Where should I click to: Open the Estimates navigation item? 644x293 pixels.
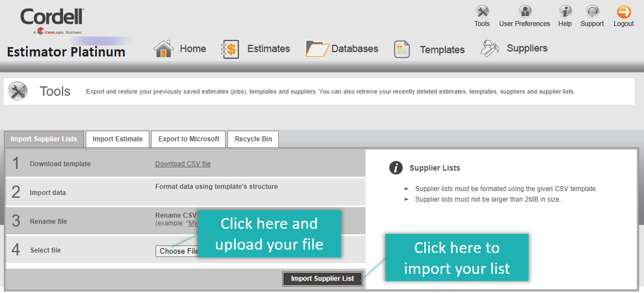(x=269, y=48)
